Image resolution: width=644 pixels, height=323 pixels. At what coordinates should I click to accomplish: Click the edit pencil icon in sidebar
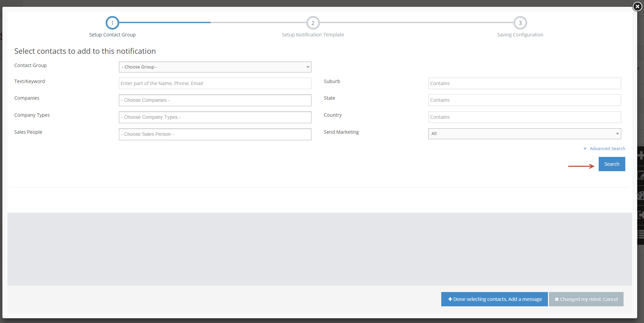pyautogui.click(x=641, y=175)
